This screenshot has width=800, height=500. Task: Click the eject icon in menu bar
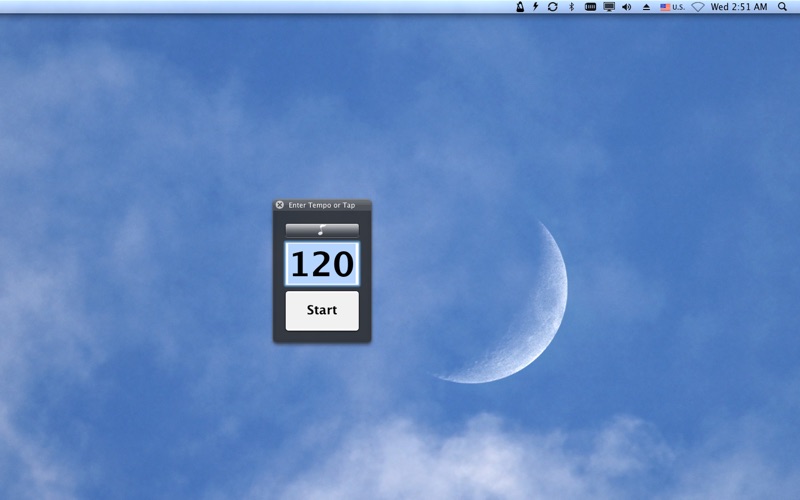coord(646,7)
